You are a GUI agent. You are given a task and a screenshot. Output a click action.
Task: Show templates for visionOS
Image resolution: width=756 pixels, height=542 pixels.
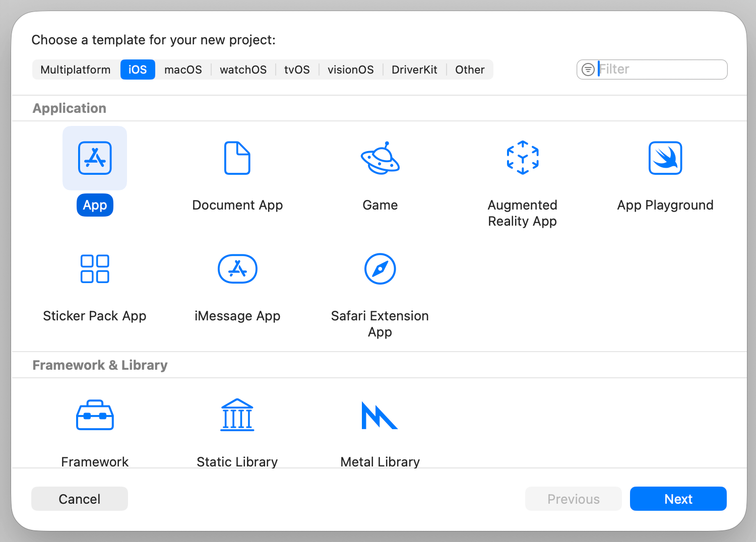click(351, 70)
